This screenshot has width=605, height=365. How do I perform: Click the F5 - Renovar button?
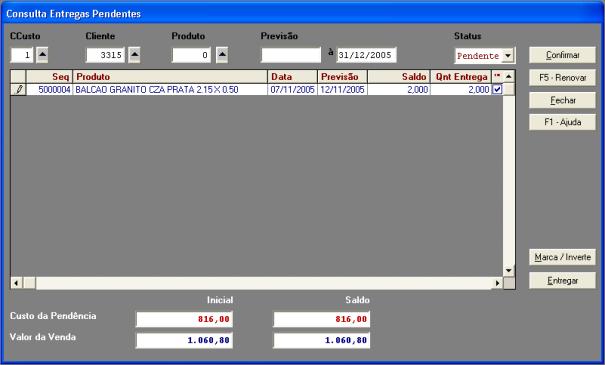tap(562, 78)
